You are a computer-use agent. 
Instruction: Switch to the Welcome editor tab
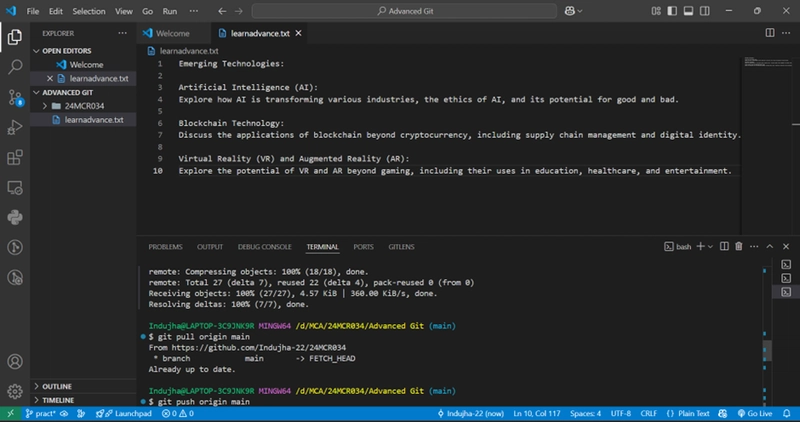click(x=172, y=33)
